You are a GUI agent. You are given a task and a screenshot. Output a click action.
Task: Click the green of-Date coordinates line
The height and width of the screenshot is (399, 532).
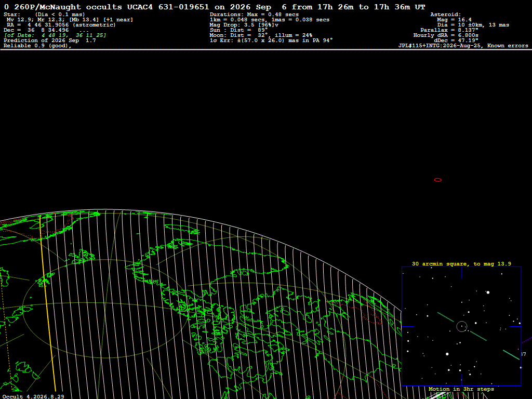point(55,35)
